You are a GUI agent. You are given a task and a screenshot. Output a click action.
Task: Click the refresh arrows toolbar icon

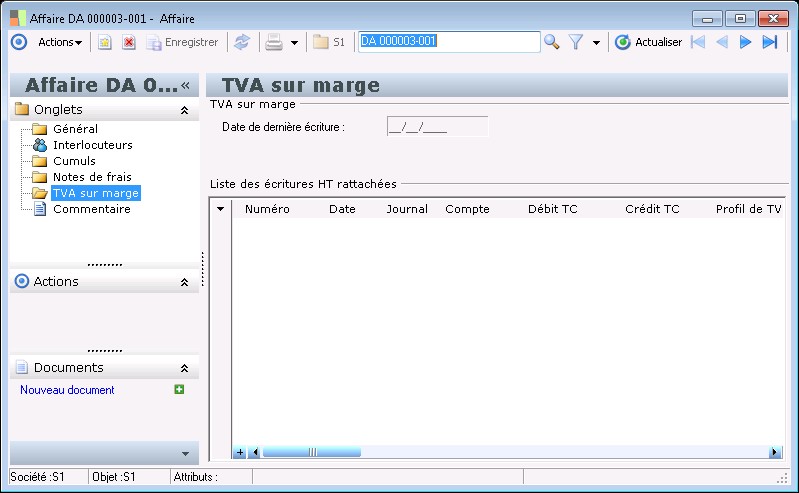point(242,42)
